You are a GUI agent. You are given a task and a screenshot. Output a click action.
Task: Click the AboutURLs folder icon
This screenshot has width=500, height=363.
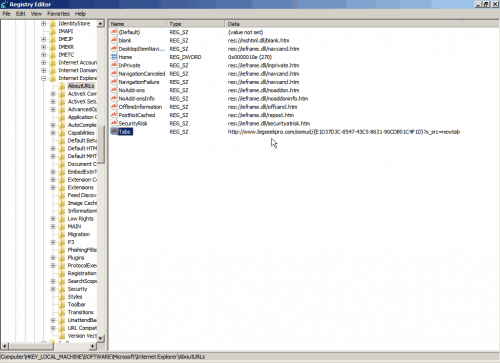(x=62, y=86)
